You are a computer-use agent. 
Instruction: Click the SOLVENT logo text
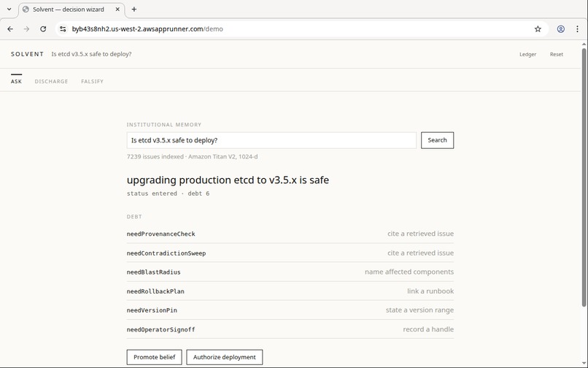click(28, 54)
